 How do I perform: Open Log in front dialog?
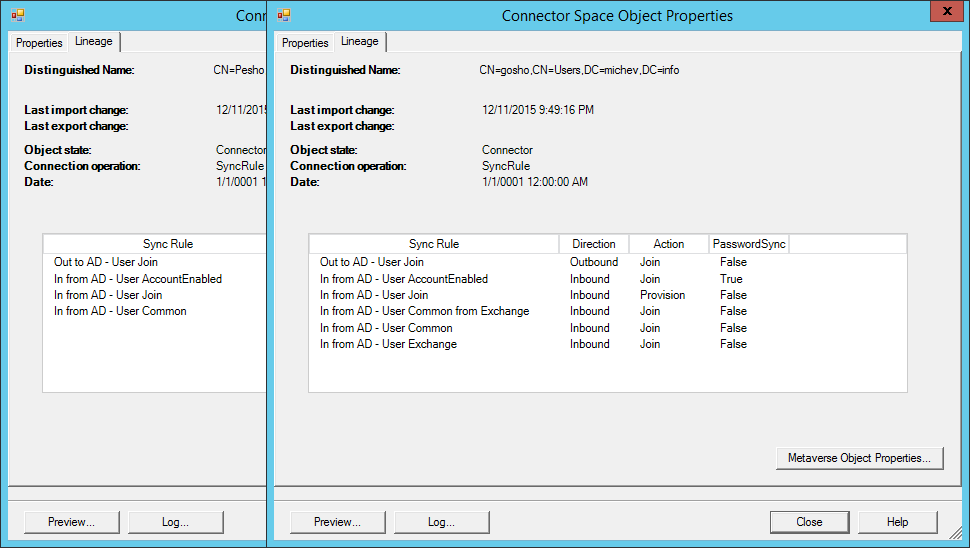[441, 522]
